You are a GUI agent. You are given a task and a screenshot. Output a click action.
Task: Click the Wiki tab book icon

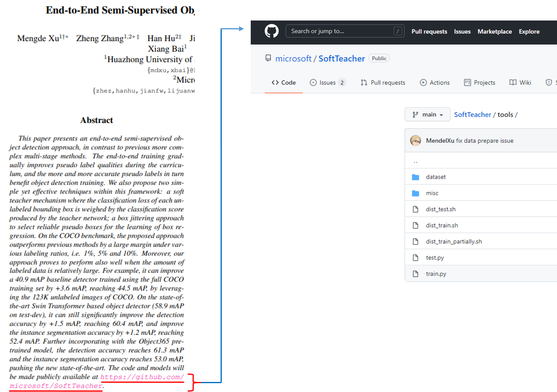click(513, 82)
